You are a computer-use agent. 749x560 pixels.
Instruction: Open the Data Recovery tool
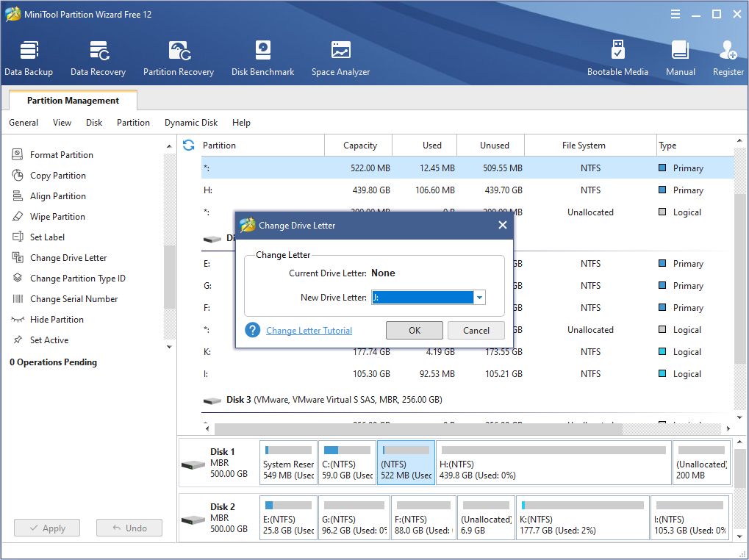tap(98, 59)
